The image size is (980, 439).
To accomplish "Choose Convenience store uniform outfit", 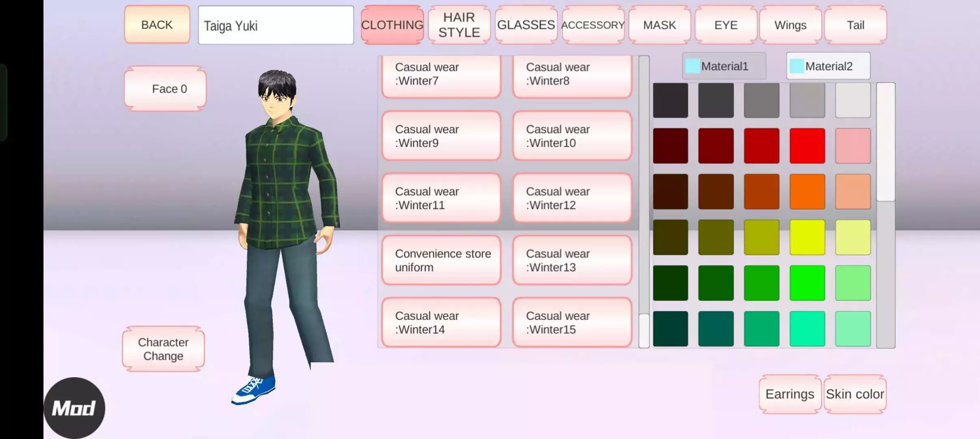I will pyautogui.click(x=441, y=260).
